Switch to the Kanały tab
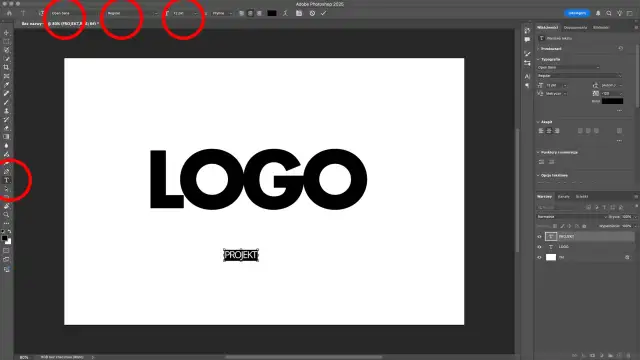This screenshot has height=360, width=640. (x=564, y=196)
